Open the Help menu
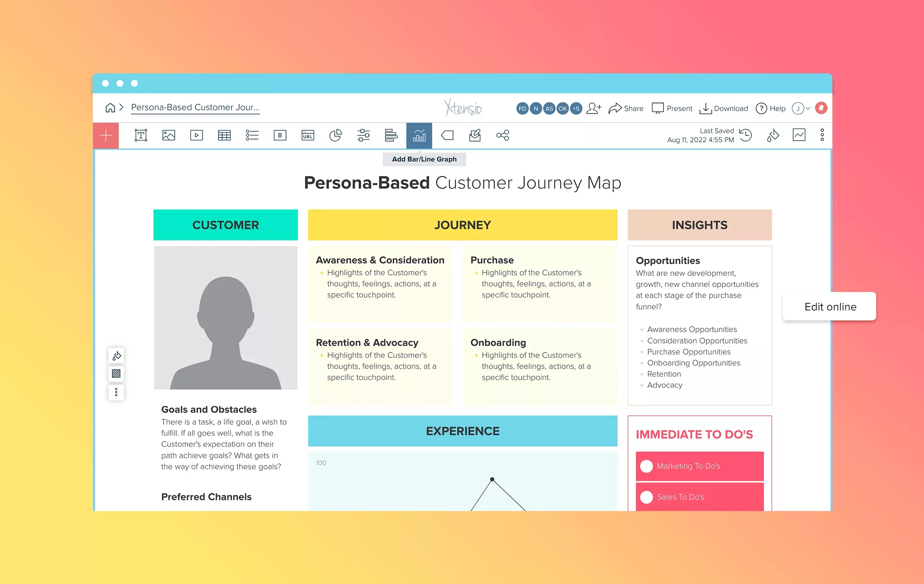Viewport: 924px width, 584px height. click(770, 108)
